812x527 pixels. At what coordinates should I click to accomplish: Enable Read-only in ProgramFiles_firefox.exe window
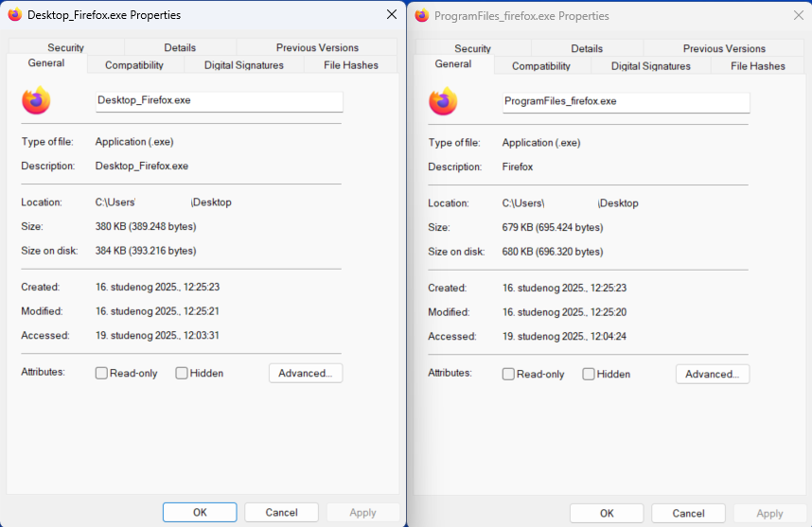point(508,375)
